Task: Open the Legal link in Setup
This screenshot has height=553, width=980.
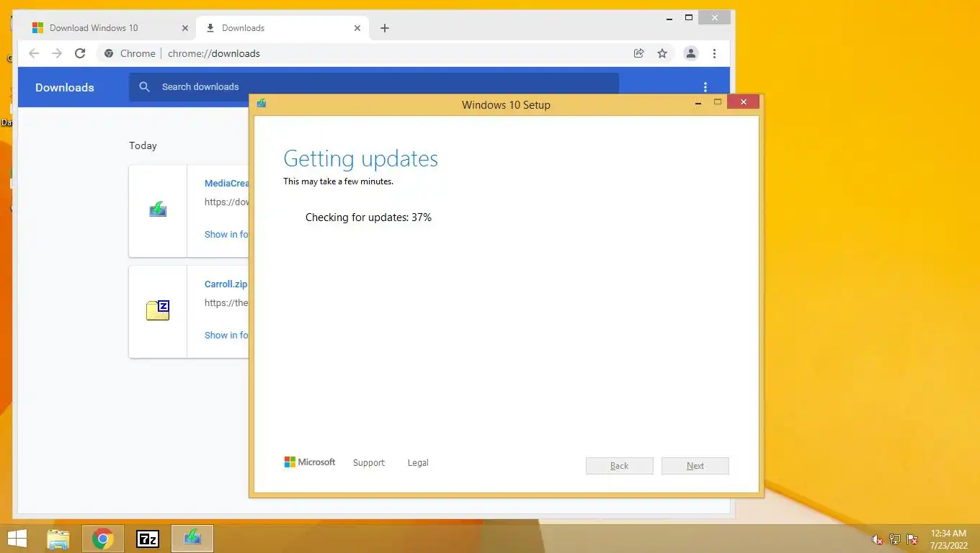Action: tap(418, 463)
